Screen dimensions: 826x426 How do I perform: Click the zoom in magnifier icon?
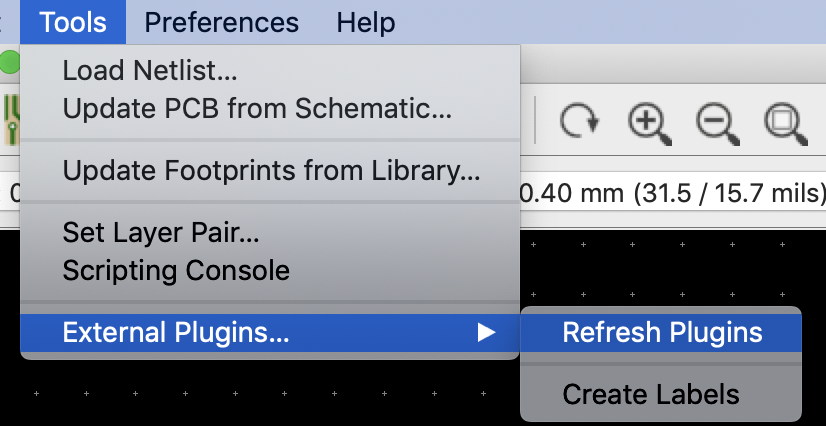648,122
